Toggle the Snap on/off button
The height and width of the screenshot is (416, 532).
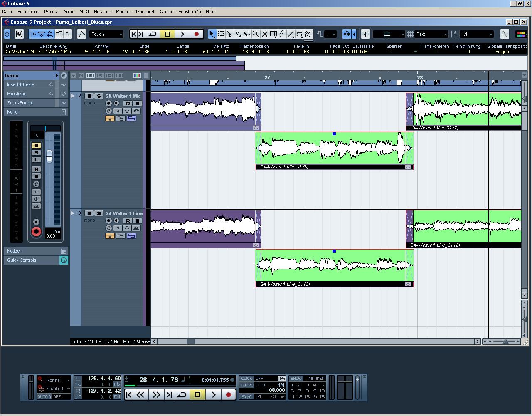[x=365, y=34]
